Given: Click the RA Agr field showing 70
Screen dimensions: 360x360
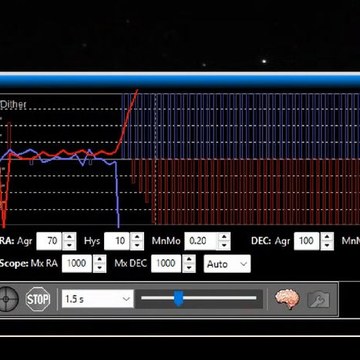Looking at the screenshot, I should 49,241.
